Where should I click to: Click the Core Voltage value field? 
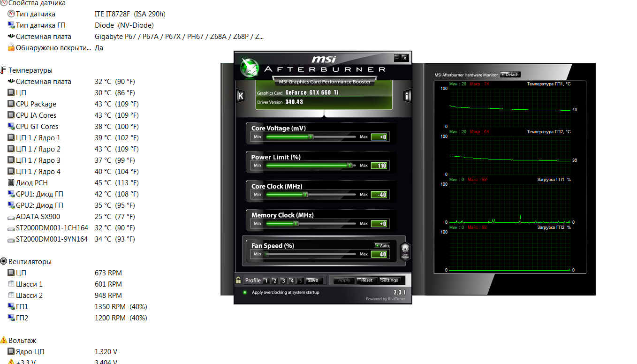379,137
